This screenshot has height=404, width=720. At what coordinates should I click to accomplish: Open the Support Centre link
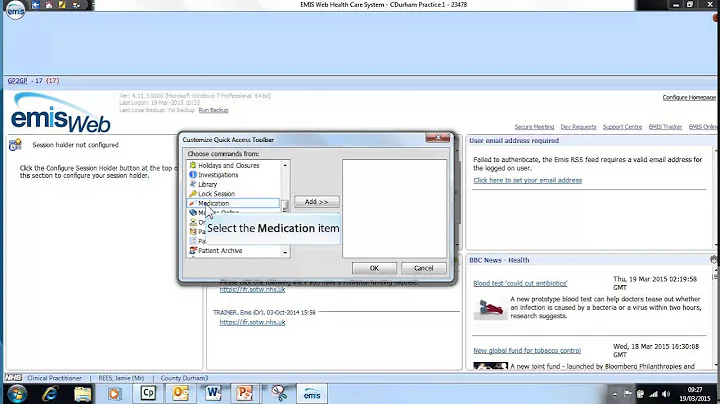tap(622, 127)
